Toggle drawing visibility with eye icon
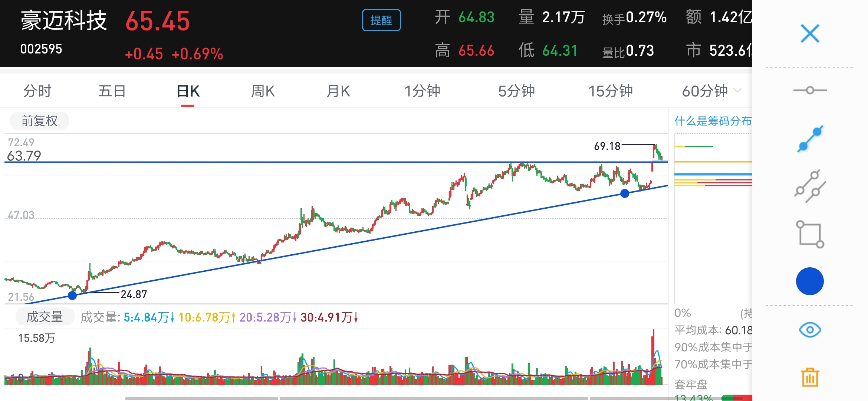 [x=810, y=330]
